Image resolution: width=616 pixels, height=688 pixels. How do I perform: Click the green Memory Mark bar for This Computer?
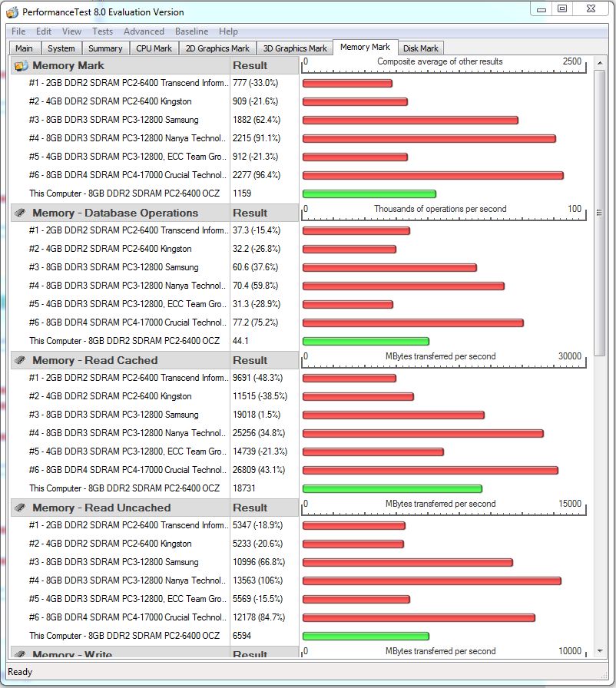369,194
